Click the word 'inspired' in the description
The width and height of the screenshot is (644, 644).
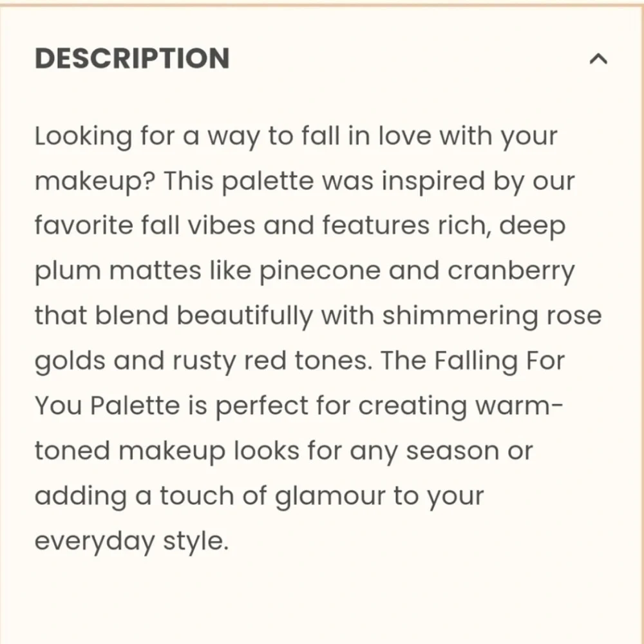(433, 182)
